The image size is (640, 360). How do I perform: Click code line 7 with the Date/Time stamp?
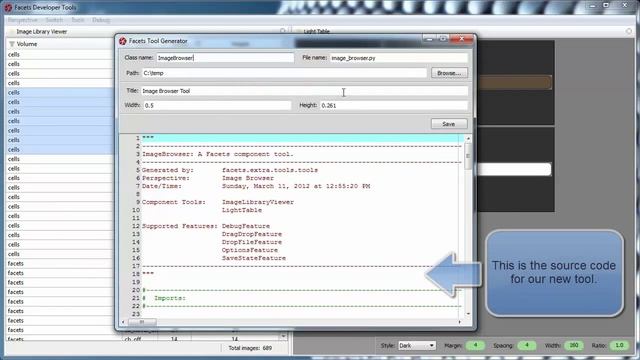256,186
